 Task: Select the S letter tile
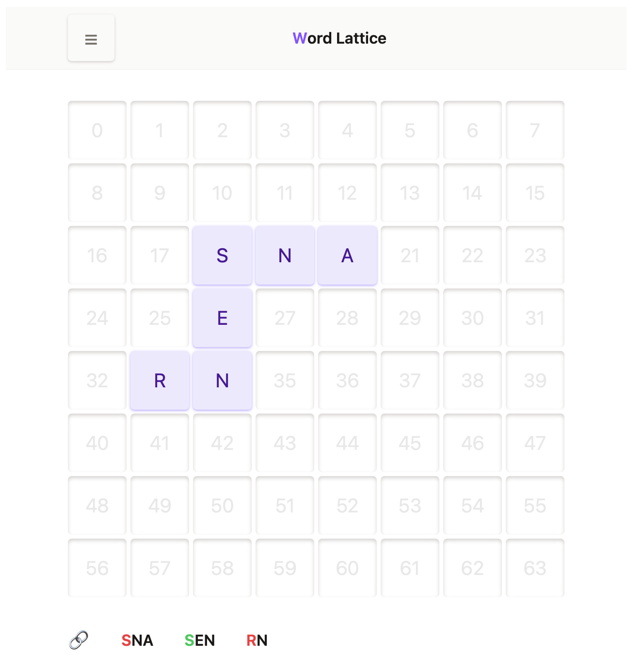pos(222,255)
